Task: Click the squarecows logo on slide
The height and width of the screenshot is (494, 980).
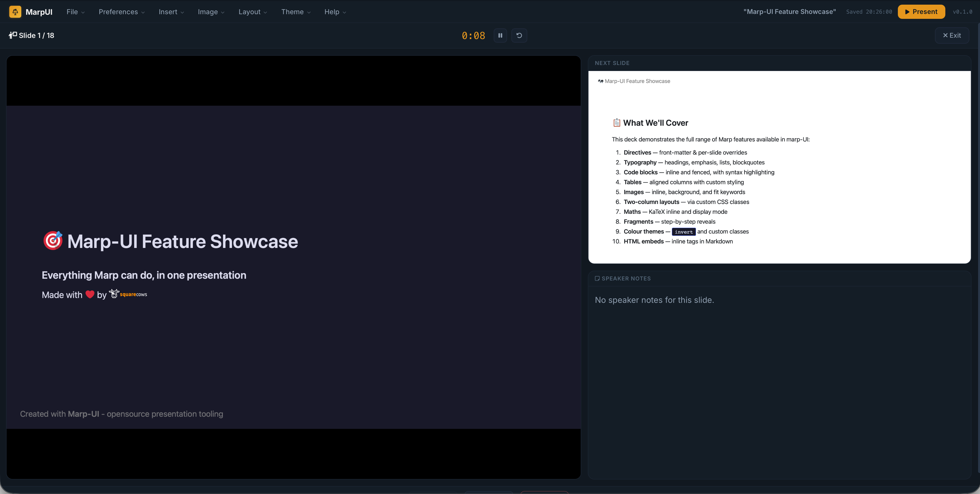Action: point(128,294)
